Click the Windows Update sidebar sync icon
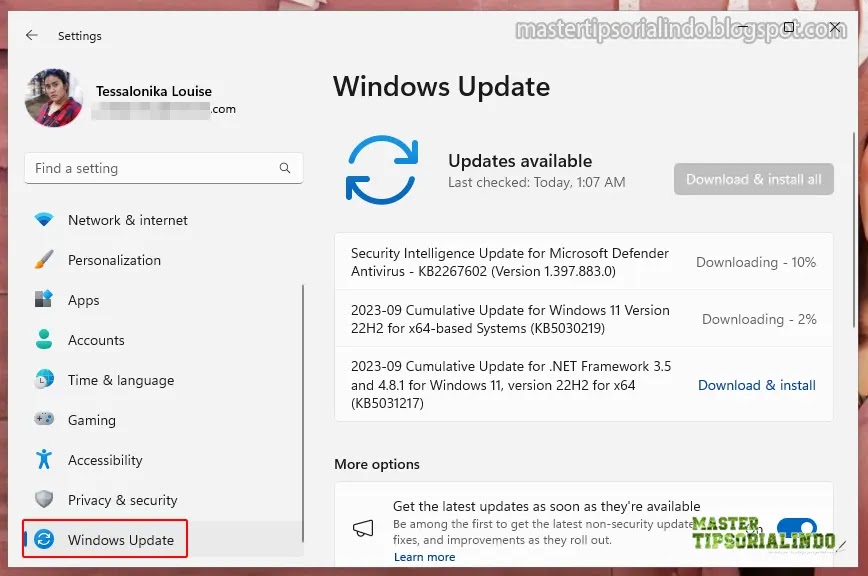The height and width of the screenshot is (576, 868). (x=44, y=539)
